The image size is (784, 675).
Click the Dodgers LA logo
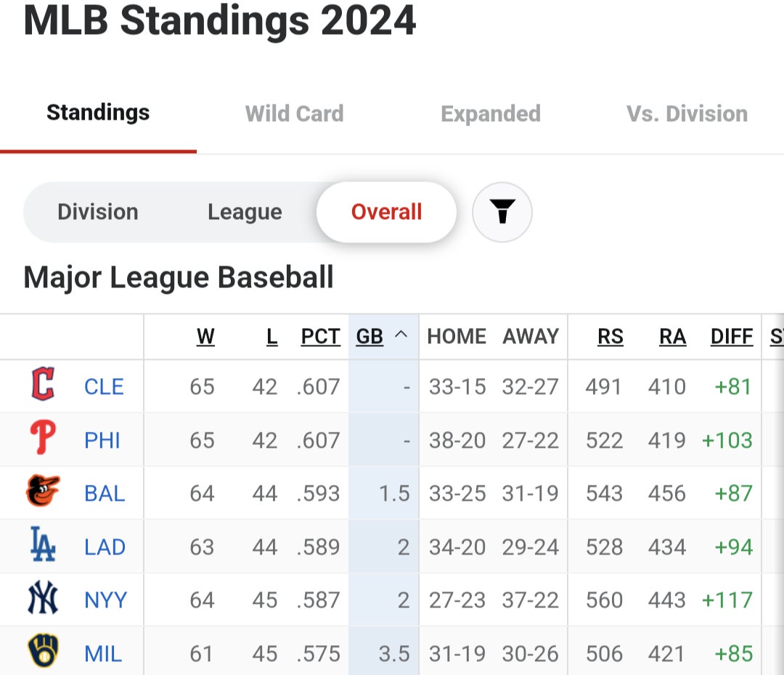[x=43, y=546]
